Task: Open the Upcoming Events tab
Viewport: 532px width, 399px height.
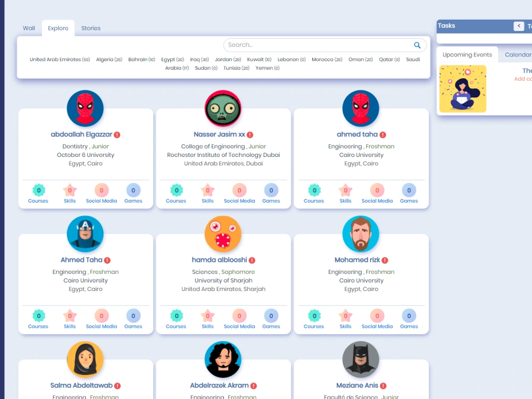Action: click(467, 55)
